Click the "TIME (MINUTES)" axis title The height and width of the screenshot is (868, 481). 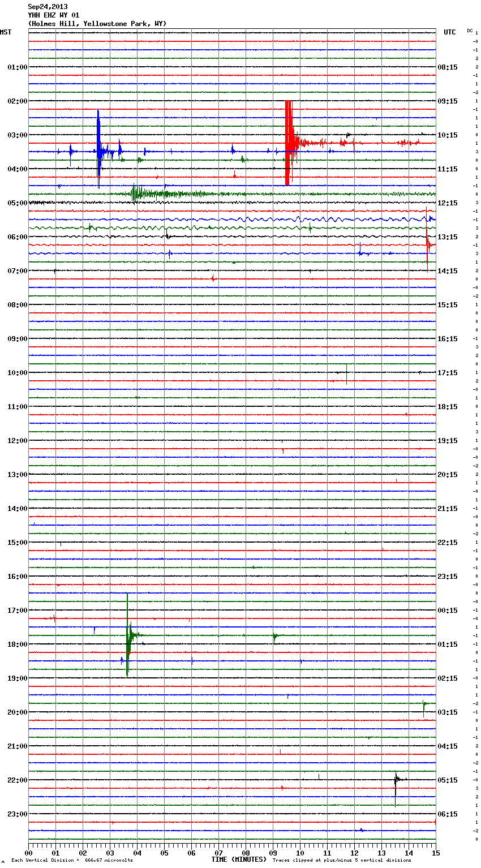pos(239,860)
